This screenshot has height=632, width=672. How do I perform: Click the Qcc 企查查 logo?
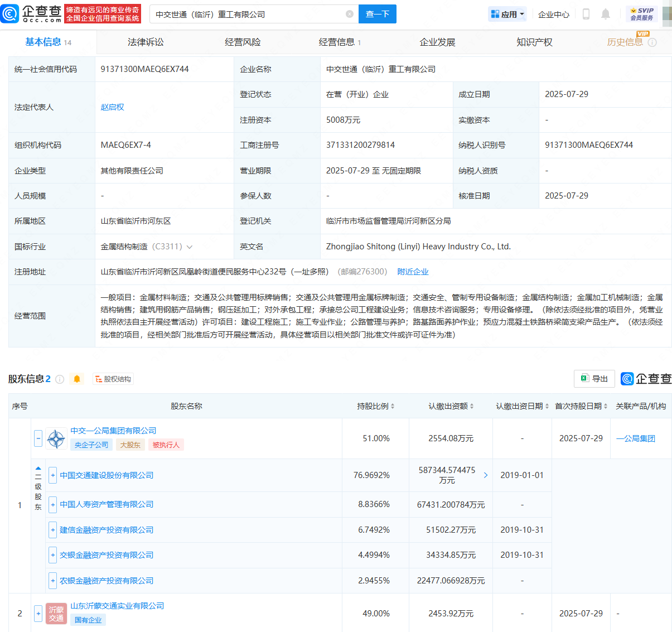coord(31,14)
